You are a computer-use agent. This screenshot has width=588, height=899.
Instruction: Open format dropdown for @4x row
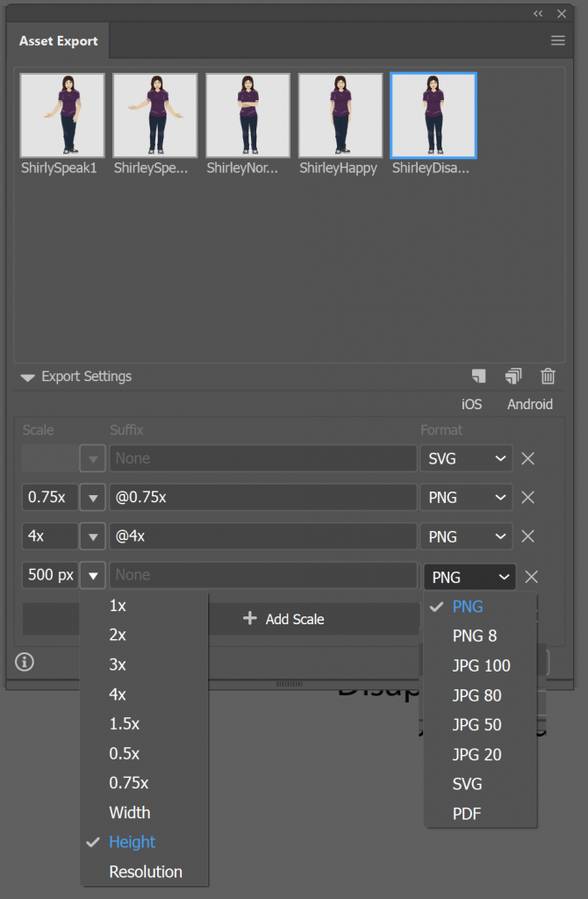[x=466, y=536]
